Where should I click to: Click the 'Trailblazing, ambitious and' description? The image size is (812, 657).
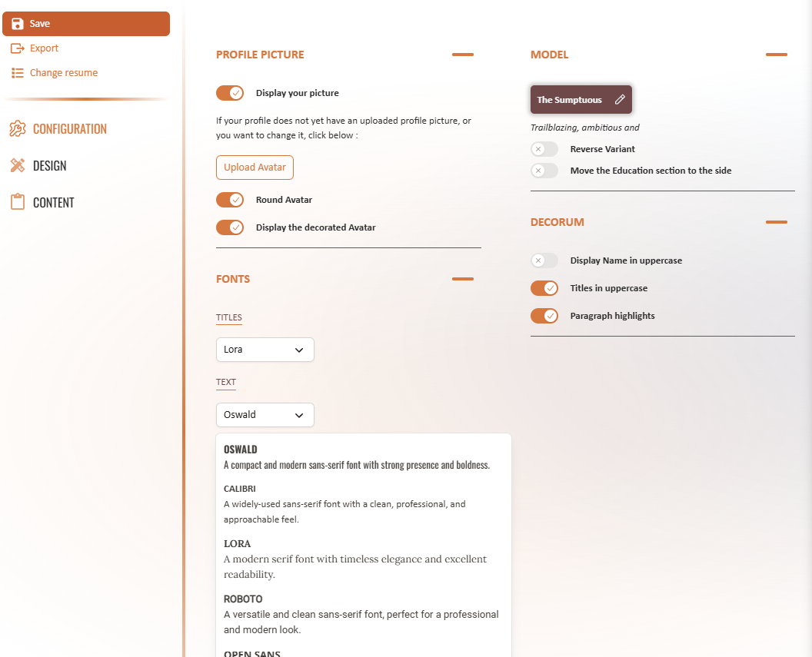pyautogui.click(x=584, y=128)
